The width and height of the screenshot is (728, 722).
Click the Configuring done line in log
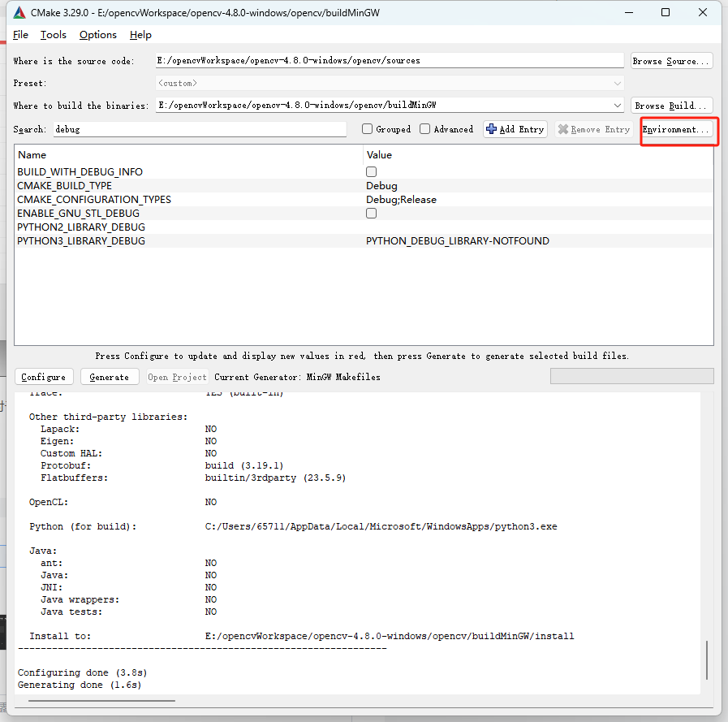(x=82, y=672)
